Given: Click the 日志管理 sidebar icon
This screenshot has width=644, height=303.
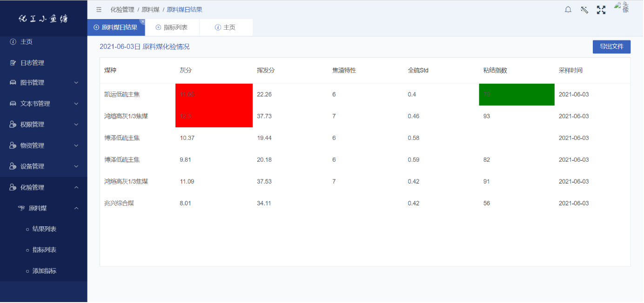Looking at the screenshot, I should [13, 63].
